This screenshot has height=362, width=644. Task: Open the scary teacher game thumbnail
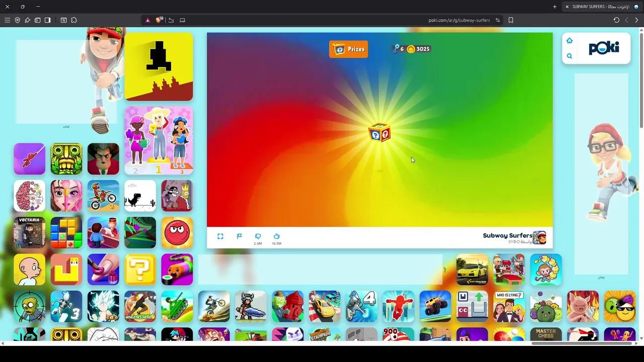(103, 159)
